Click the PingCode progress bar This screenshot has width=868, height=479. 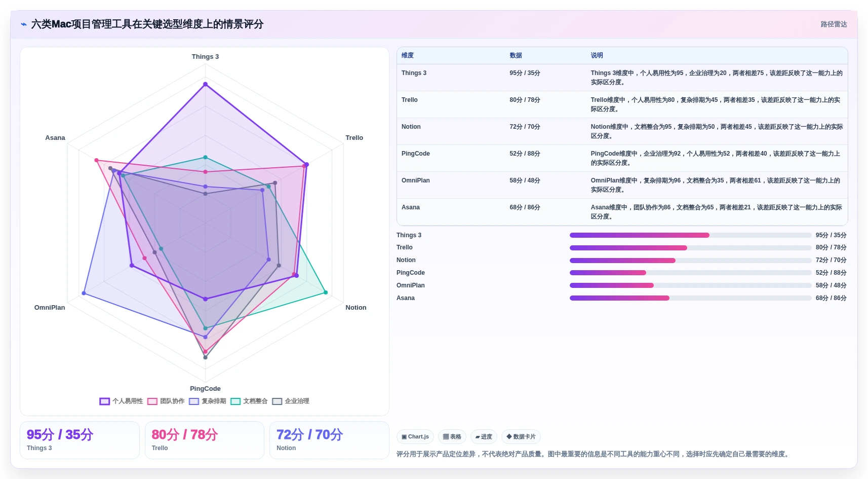click(x=690, y=273)
